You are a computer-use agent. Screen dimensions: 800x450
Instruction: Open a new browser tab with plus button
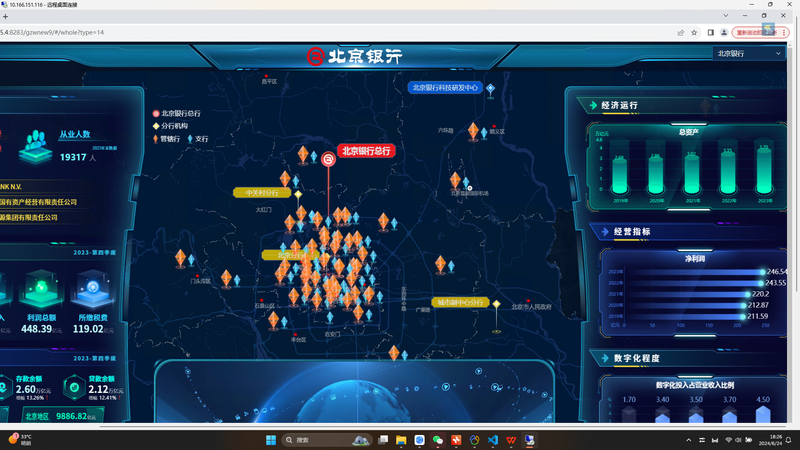5,16
